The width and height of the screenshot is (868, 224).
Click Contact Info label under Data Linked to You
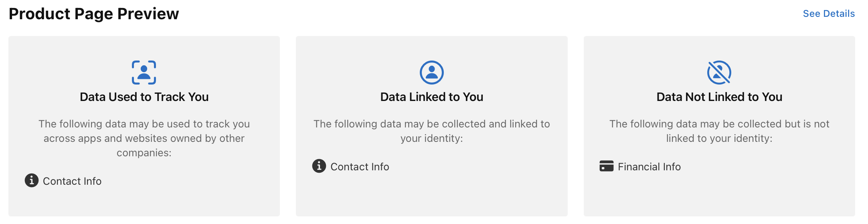pyautogui.click(x=360, y=167)
